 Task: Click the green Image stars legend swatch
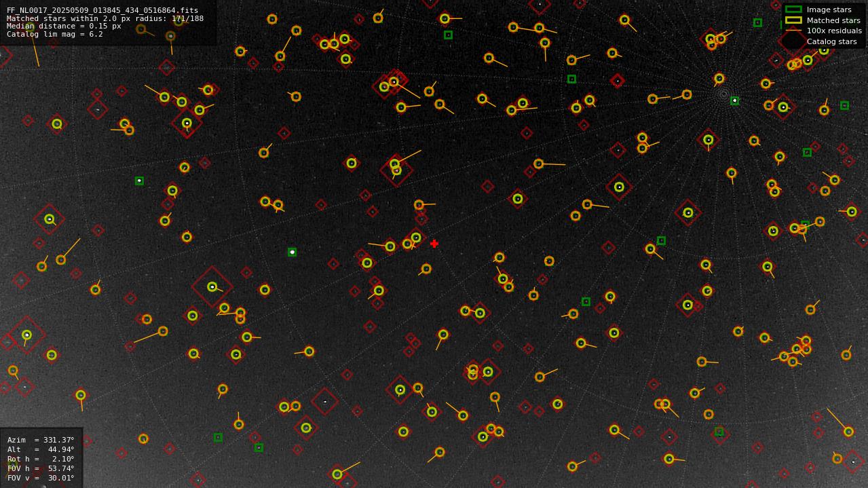(x=793, y=10)
